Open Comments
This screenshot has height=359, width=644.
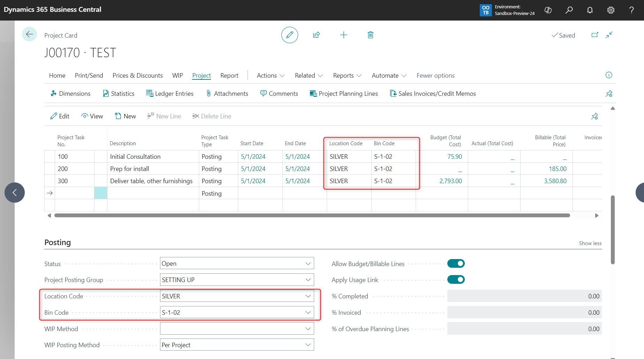pyautogui.click(x=279, y=94)
